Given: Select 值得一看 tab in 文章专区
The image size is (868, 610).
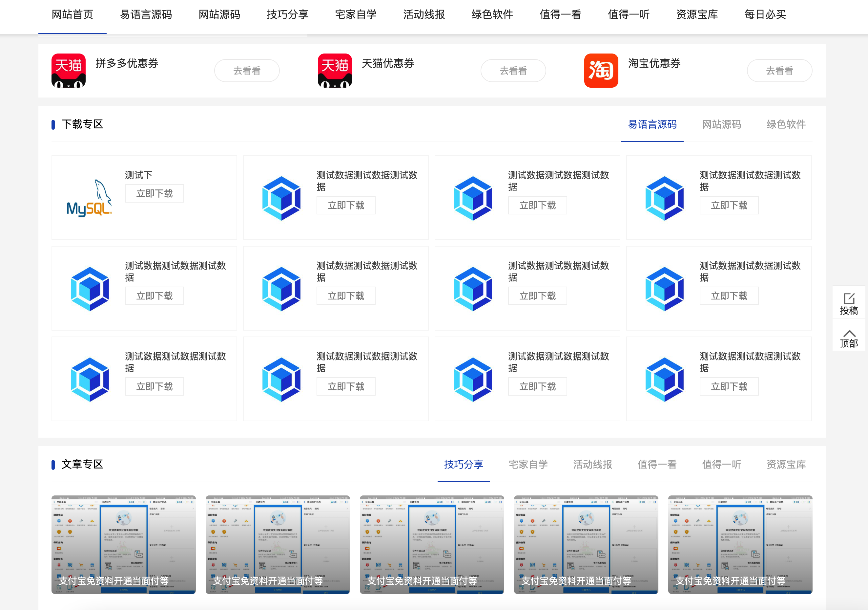Looking at the screenshot, I should coord(657,464).
